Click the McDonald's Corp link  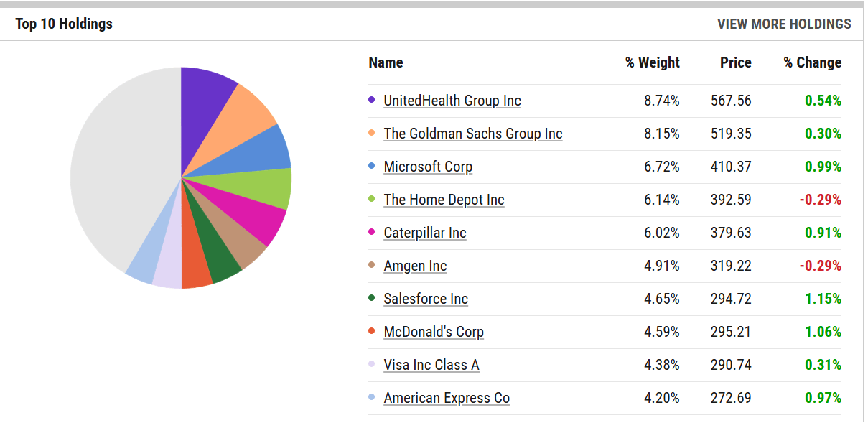click(x=434, y=332)
